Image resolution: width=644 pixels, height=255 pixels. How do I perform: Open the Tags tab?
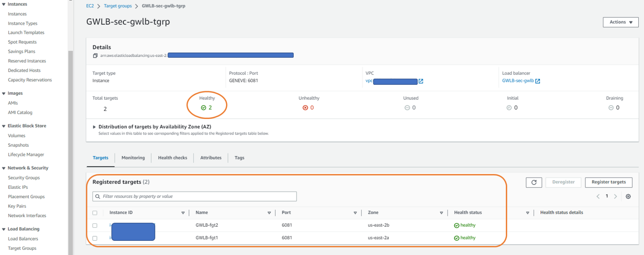tap(239, 158)
